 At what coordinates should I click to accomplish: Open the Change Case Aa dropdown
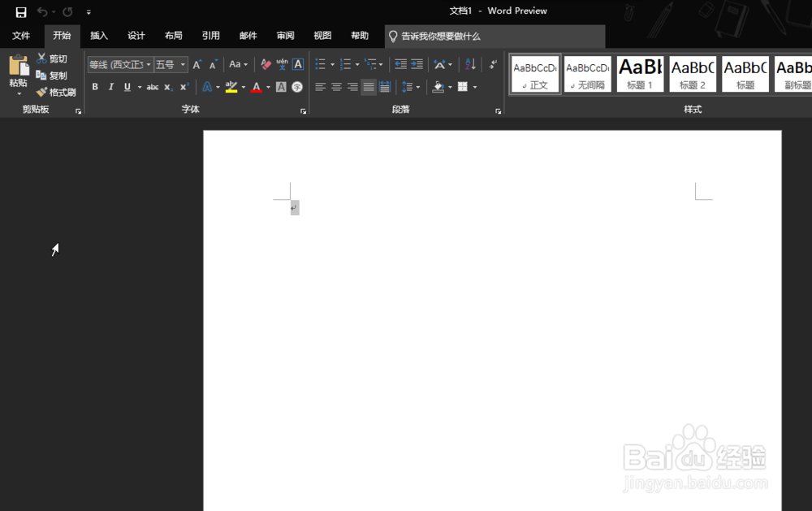click(x=238, y=64)
